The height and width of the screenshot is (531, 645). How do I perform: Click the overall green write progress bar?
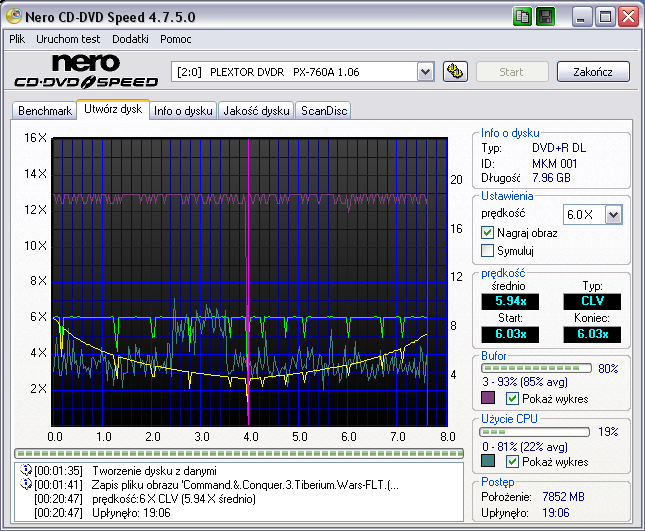[239, 453]
